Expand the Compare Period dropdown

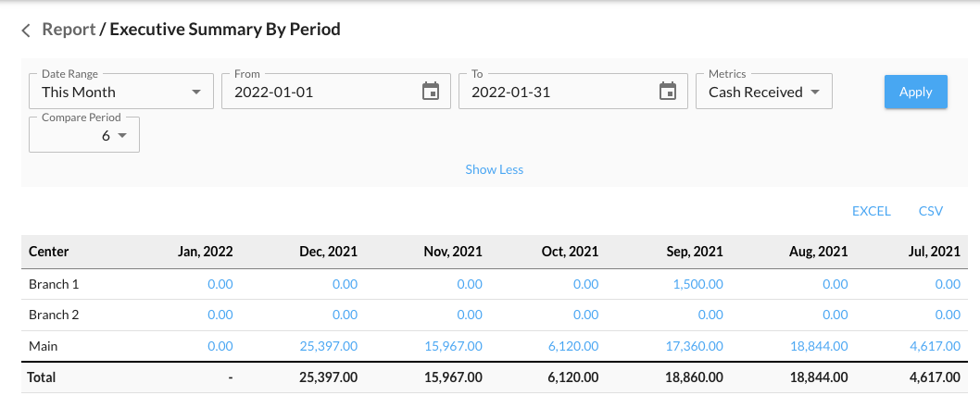(85, 135)
